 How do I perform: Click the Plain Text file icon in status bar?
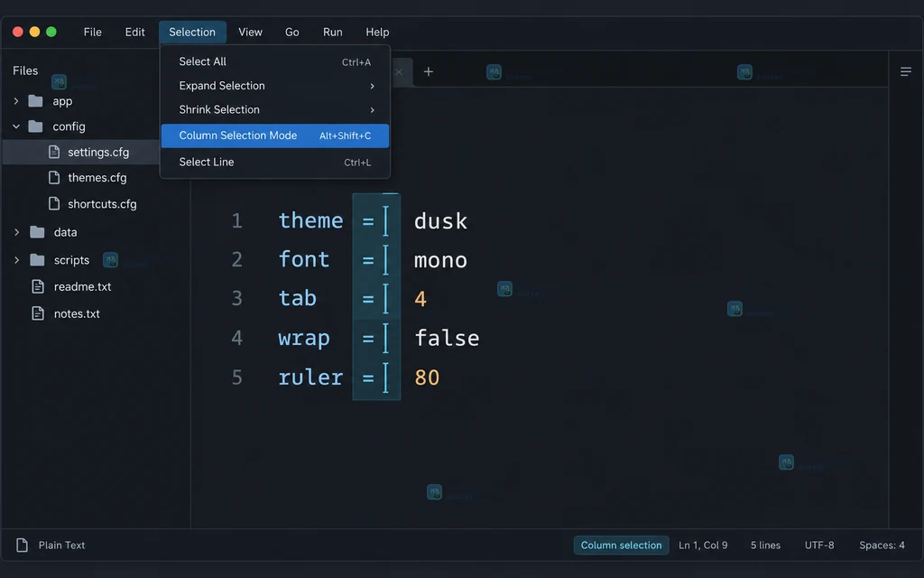(x=22, y=545)
